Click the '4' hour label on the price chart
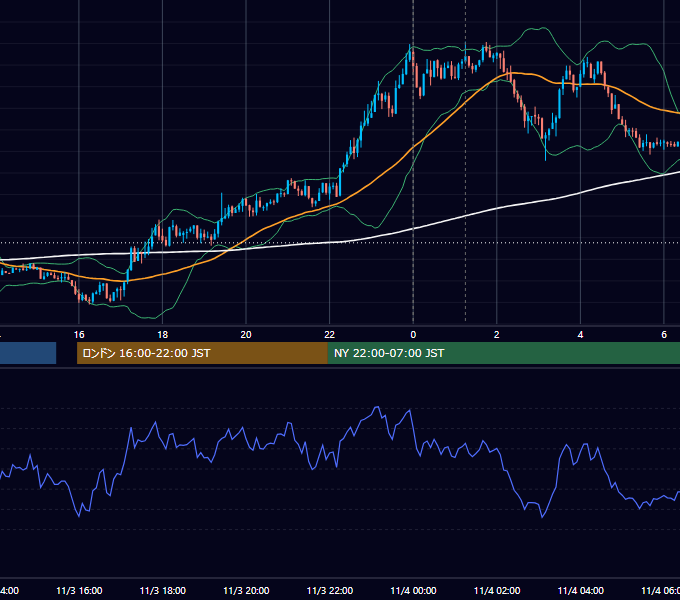 pos(580,335)
